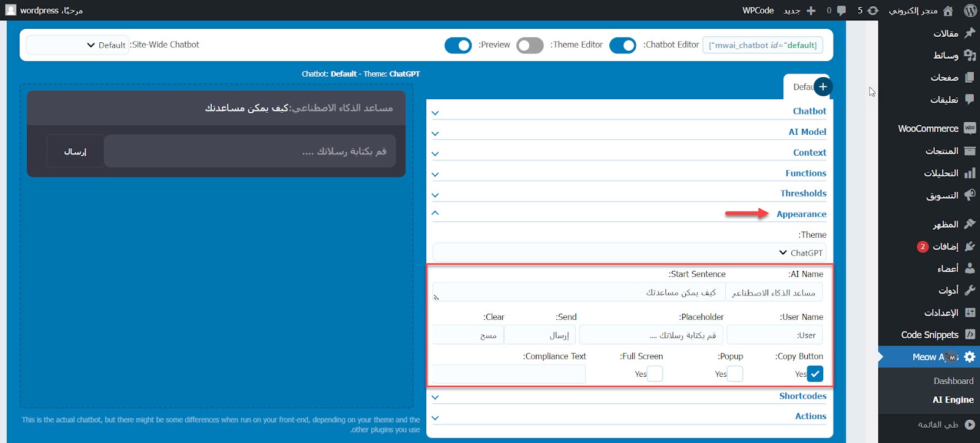Turn off the Preview switch
980x443 pixels.
click(458, 45)
